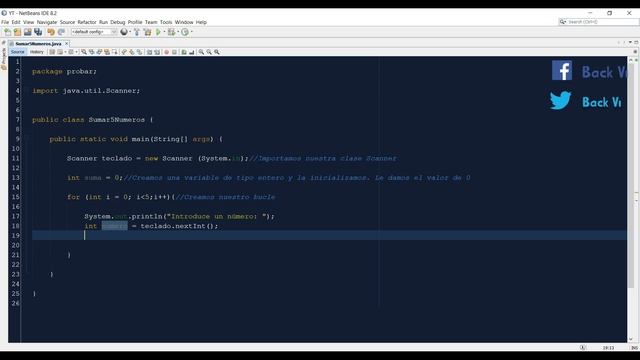Open dropdown arrow beside Run icon
This screenshot has height=360, width=640.
(x=164, y=32)
